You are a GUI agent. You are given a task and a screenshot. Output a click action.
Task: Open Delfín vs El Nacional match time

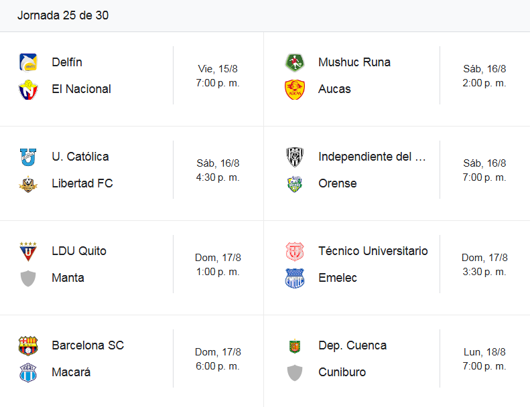pos(218,76)
